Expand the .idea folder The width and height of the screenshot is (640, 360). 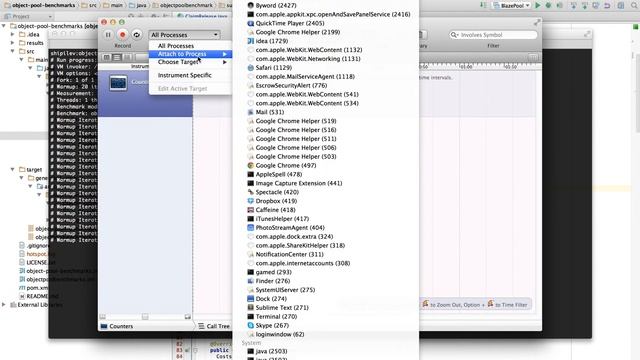pos(13,34)
